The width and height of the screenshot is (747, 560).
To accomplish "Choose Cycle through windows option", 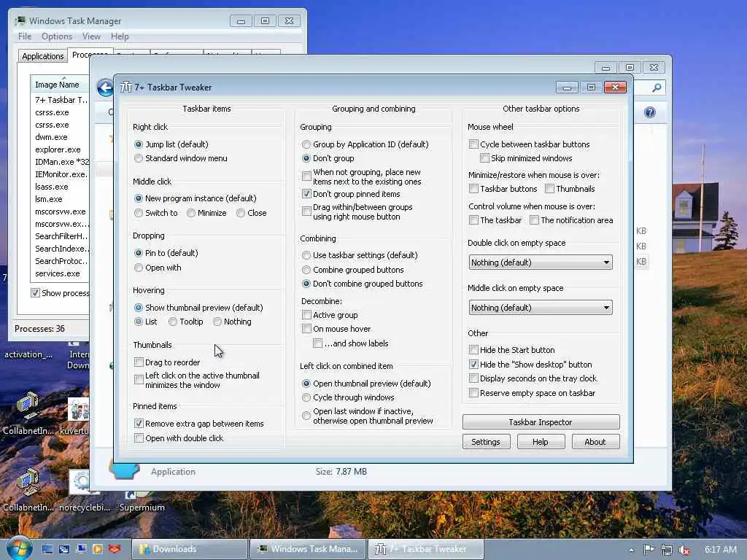I will 306,397.
